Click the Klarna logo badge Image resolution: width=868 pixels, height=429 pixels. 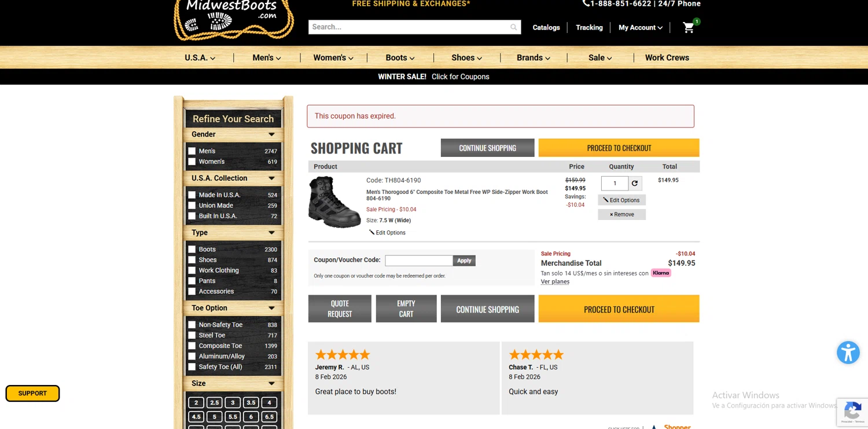(x=661, y=273)
